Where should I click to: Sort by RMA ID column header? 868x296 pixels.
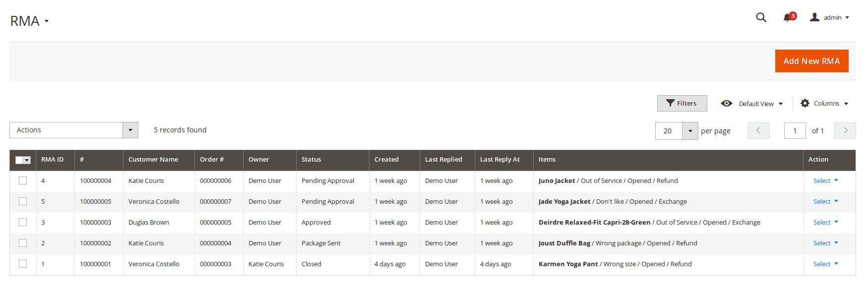(55, 160)
